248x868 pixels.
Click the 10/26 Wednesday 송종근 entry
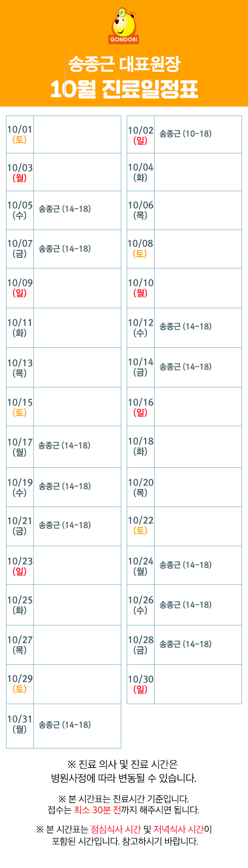coord(185,605)
